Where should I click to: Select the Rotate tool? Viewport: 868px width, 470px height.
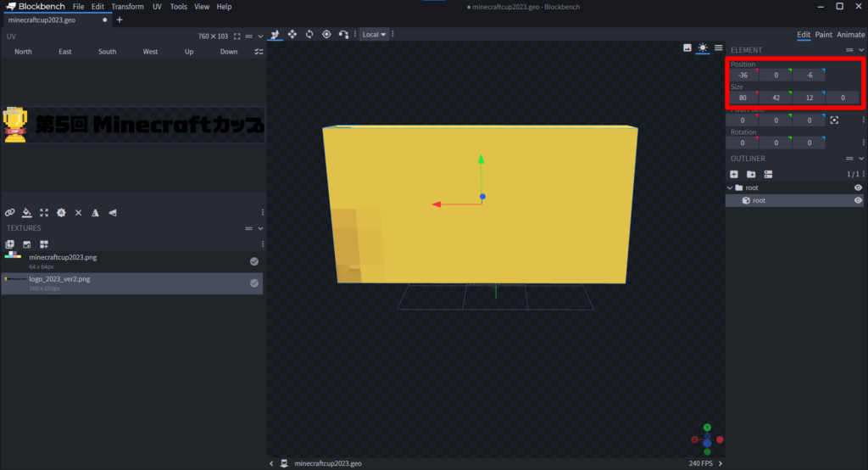[309, 35]
